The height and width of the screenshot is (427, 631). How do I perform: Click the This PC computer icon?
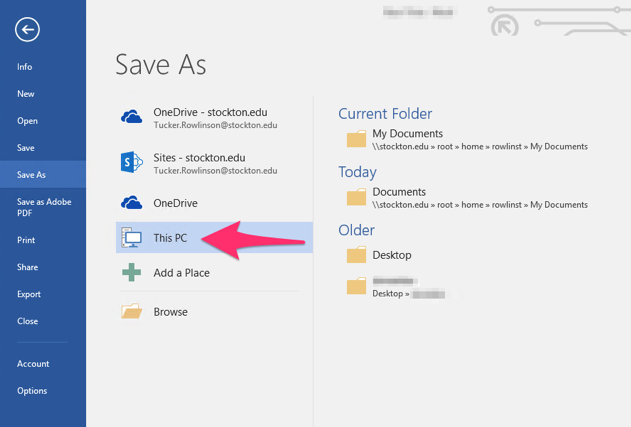[132, 237]
